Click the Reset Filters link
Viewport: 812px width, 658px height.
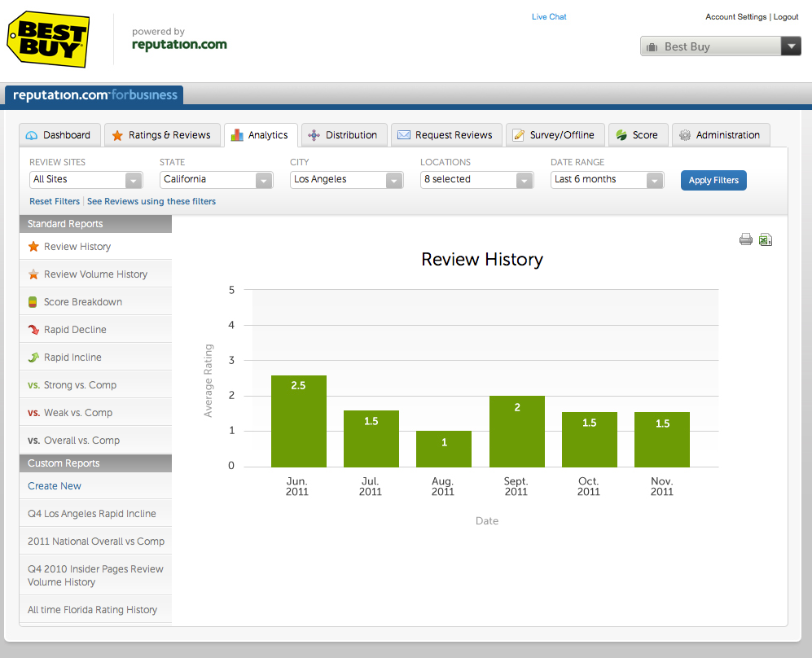[55, 201]
